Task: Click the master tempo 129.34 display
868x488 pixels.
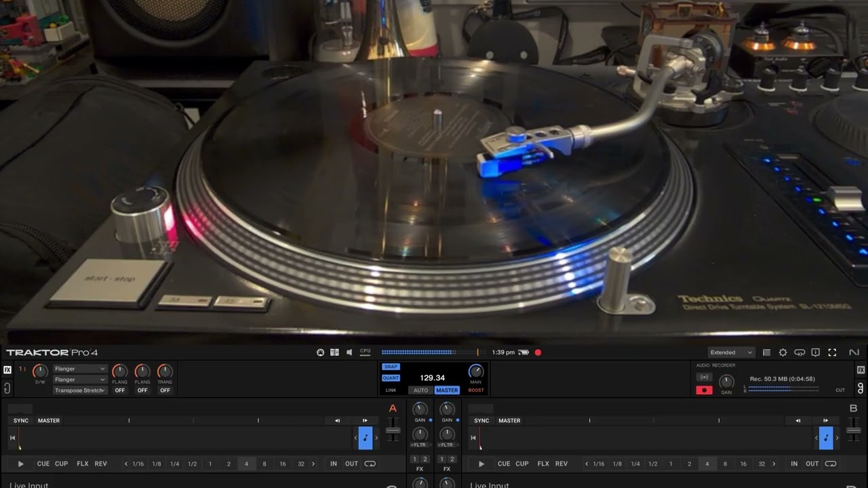Action: [x=432, y=378]
